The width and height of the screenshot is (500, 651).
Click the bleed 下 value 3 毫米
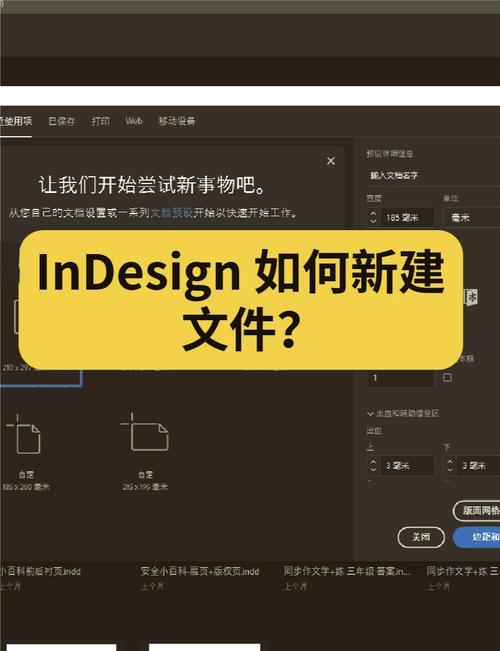478,466
